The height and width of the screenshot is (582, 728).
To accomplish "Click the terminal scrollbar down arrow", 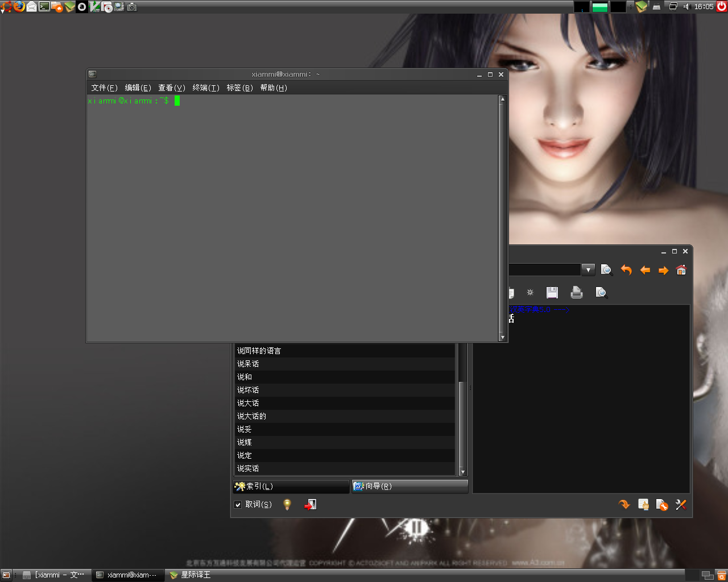I will (x=502, y=338).
